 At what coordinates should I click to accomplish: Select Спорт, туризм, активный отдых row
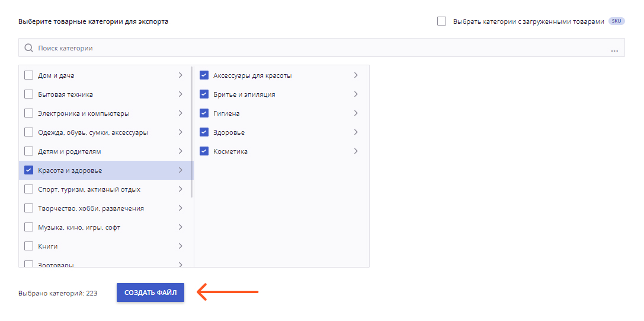(x=105, y=189)
